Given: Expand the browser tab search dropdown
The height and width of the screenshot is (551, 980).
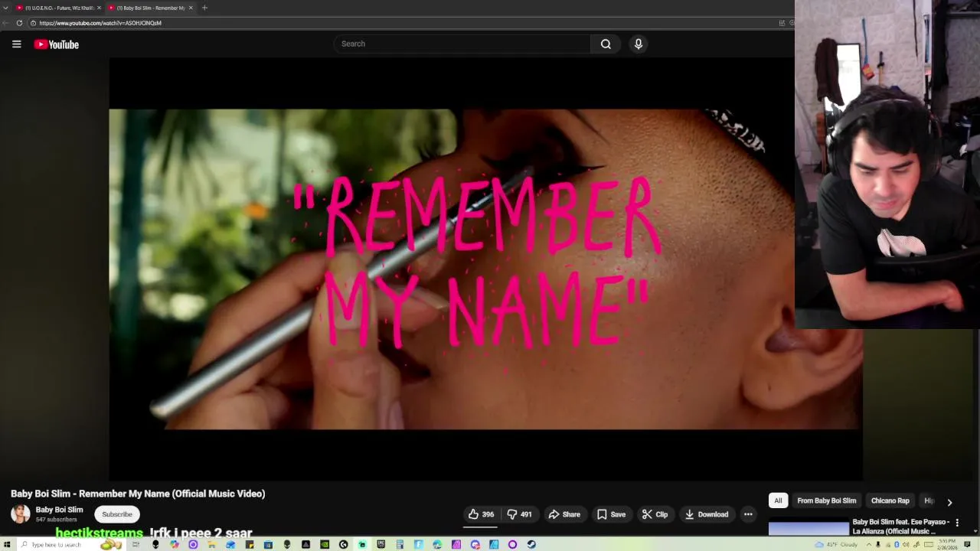Looking at the screenshot, I should [5, 8].
